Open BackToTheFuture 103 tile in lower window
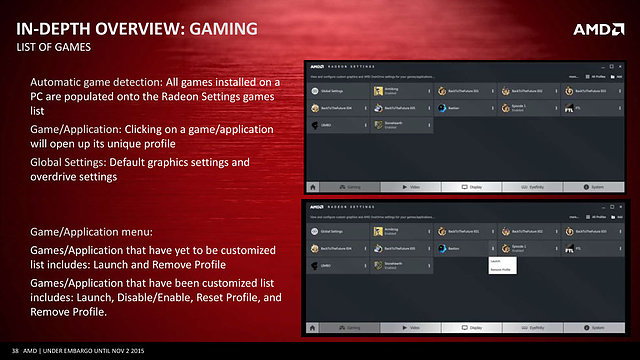 593,231
